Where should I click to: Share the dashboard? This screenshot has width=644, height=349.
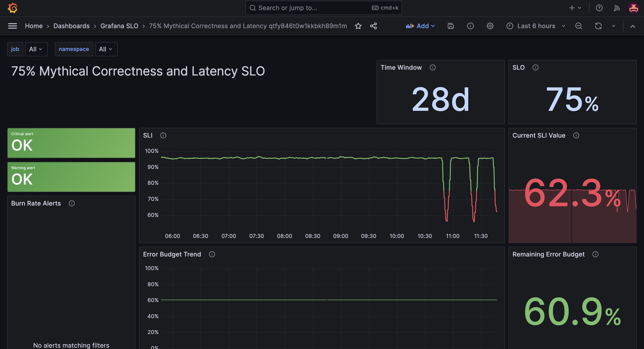373,26
